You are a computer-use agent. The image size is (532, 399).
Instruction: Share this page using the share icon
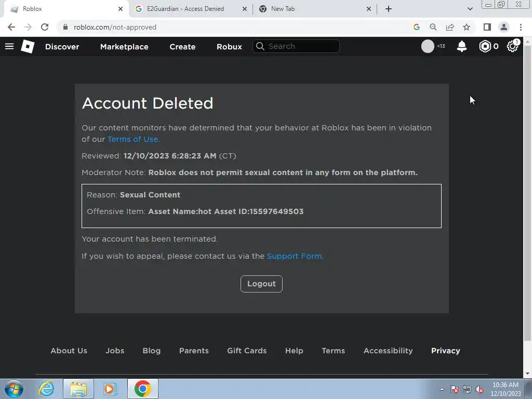click(450, 27)
